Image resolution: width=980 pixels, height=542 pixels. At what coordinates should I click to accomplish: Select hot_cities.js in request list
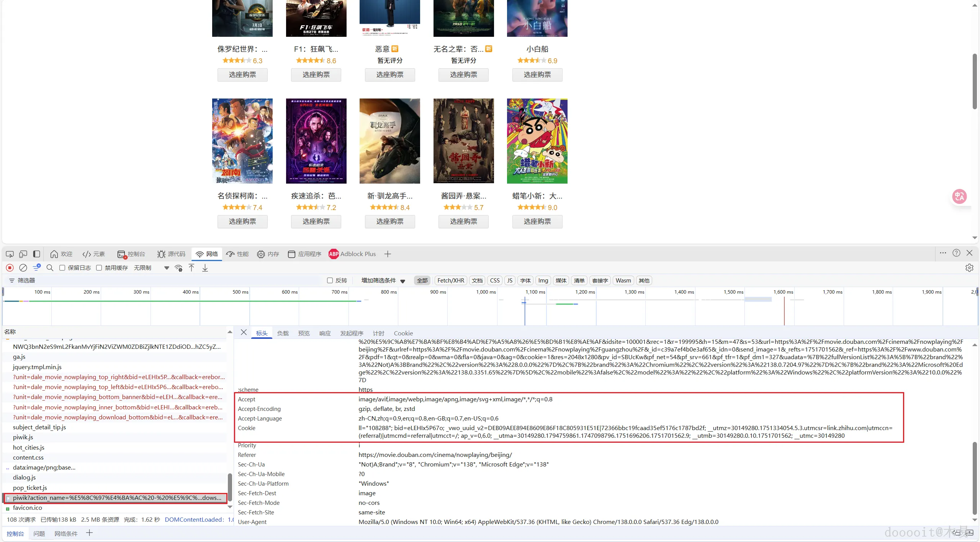(x=29, y=447)
